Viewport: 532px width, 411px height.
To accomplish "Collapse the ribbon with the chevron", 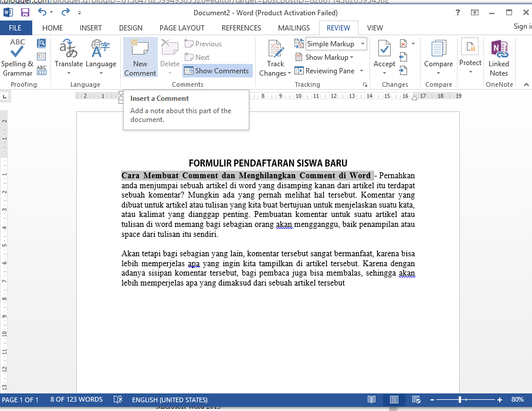I will tap(526, 84).
